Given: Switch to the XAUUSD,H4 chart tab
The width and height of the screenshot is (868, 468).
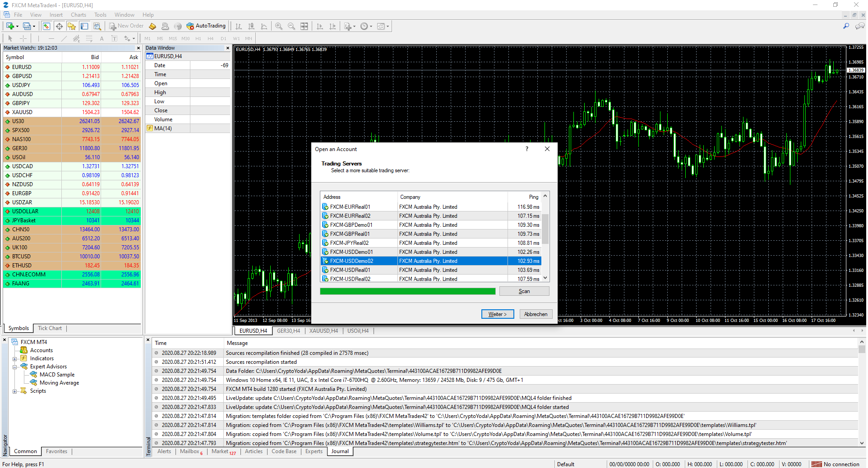Looking at the screenshot, I should tap(323, 331).
